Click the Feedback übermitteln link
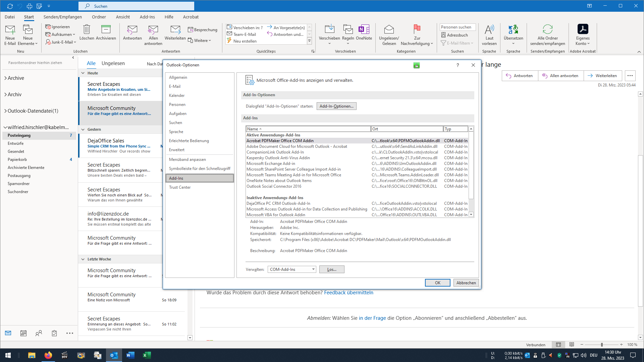 348,293
